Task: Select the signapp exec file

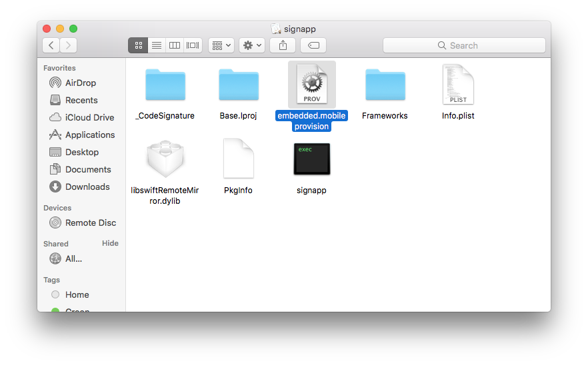Action: click(x=311, y=160)
